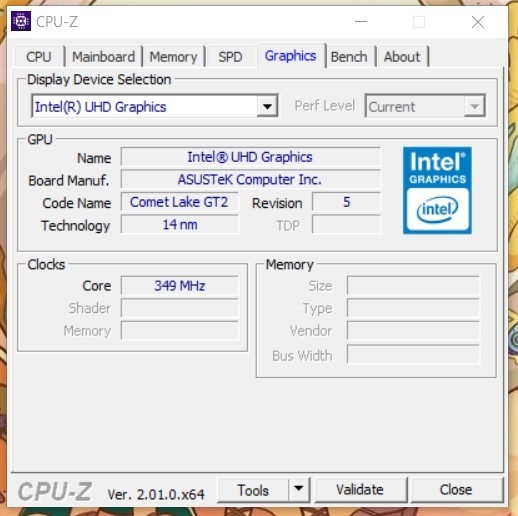The width and height of the screenshot is (518, 516).
Task: Click the Comet Lake GT2 code name
Action: click(x=180, y=202)
